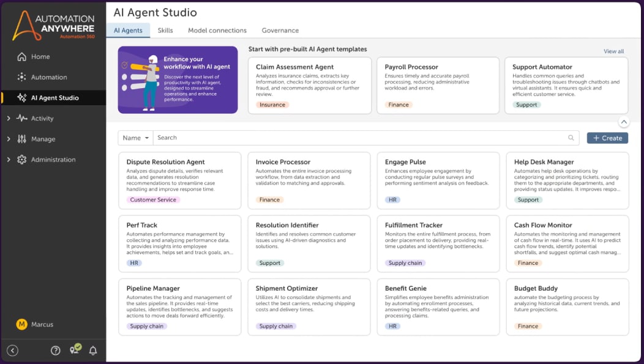Collapse the sidebar with the back arrow
This screenshot has width=644, height=364.
point(12,351)
